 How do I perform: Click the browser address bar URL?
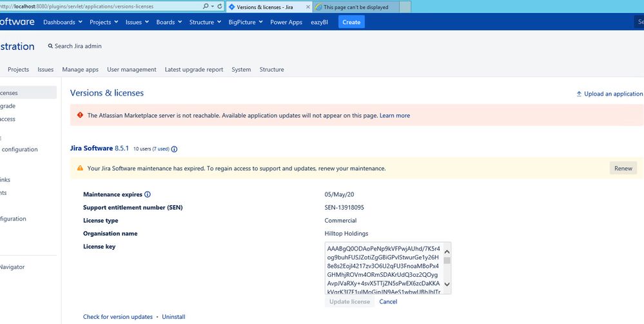click(77, 6)
